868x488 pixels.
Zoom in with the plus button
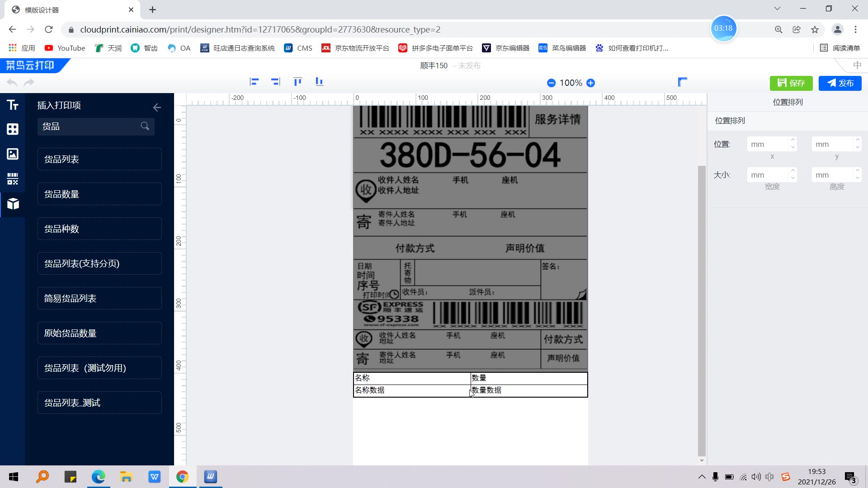590,83
